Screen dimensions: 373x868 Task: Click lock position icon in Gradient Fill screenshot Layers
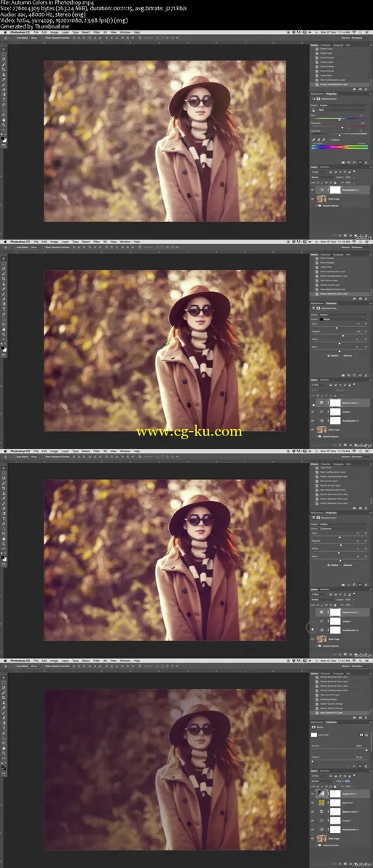point(326,786)
